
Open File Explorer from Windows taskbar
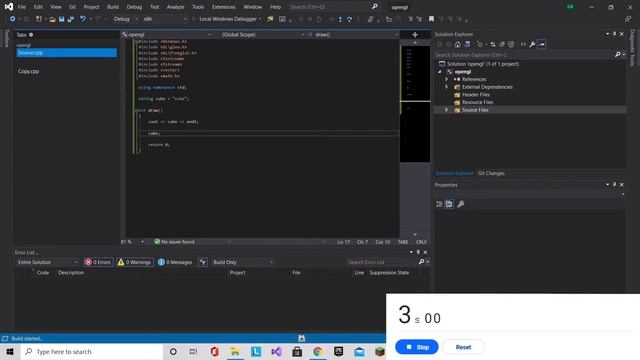tap(235, 351)
